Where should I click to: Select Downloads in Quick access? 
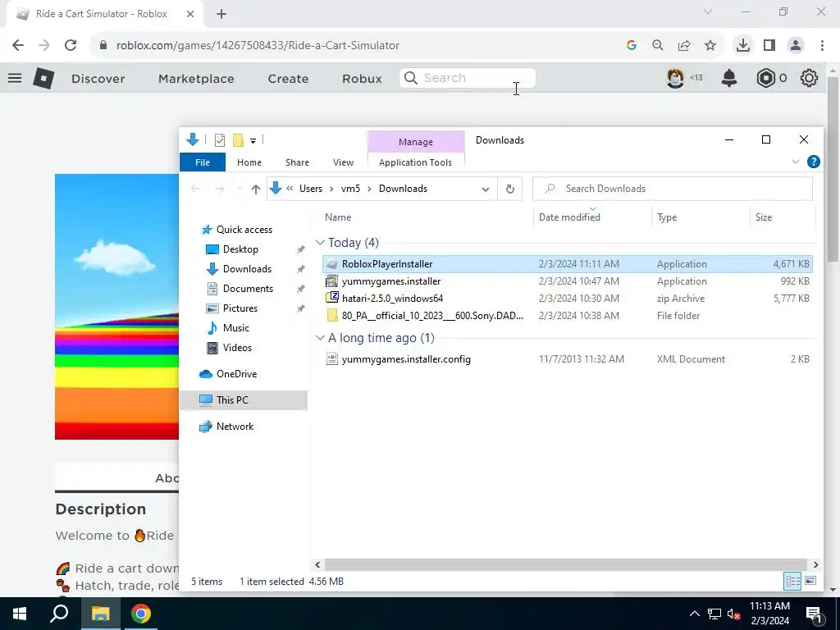(x=247, y=269)
